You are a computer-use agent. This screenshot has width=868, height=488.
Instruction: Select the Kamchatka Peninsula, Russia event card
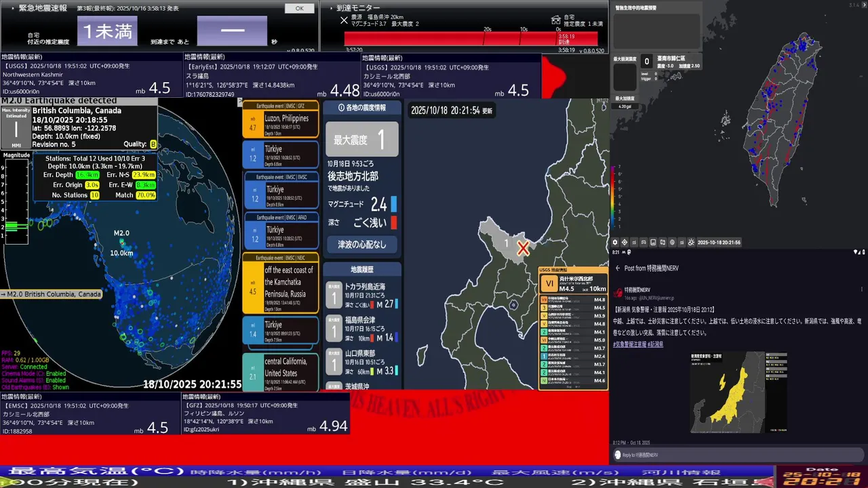click(x=281, y=283)
